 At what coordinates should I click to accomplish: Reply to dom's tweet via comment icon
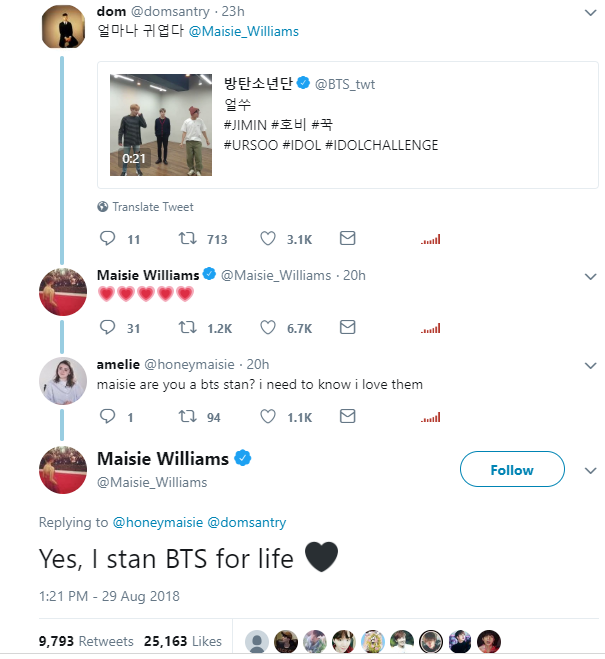109,239
